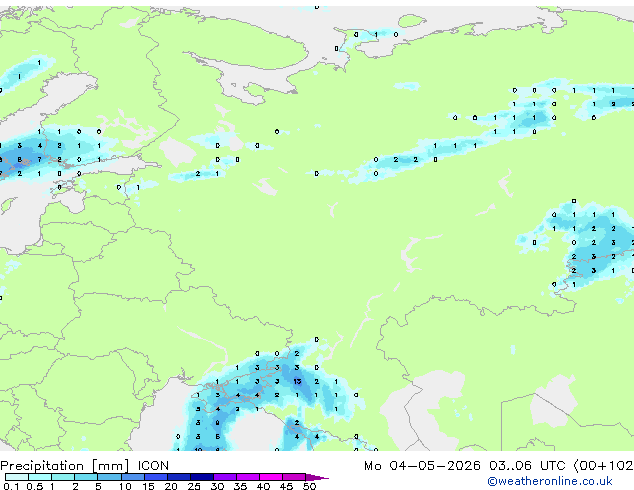Click the '7' precipitation value on map
Image resolution: width=634 pixels, height=490 pixels.
(40, 160)
